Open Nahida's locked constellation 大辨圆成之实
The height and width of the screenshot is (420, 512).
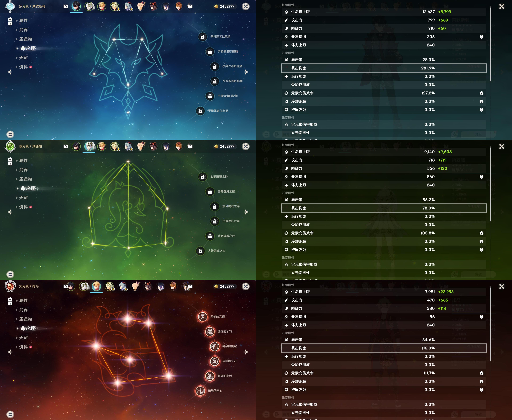(200, 251)
